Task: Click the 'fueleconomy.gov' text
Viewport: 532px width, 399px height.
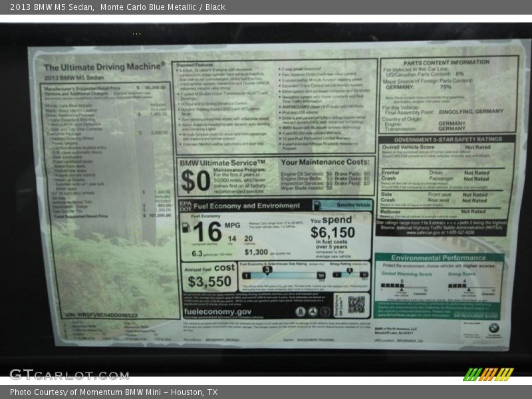Action: tap(218, 312)
